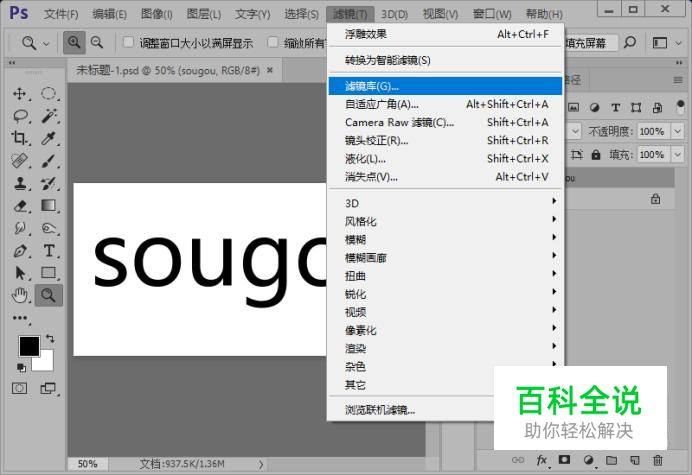Select the Move tool
Viewport: 692px width, 475px height.
[x=20, y=94]
